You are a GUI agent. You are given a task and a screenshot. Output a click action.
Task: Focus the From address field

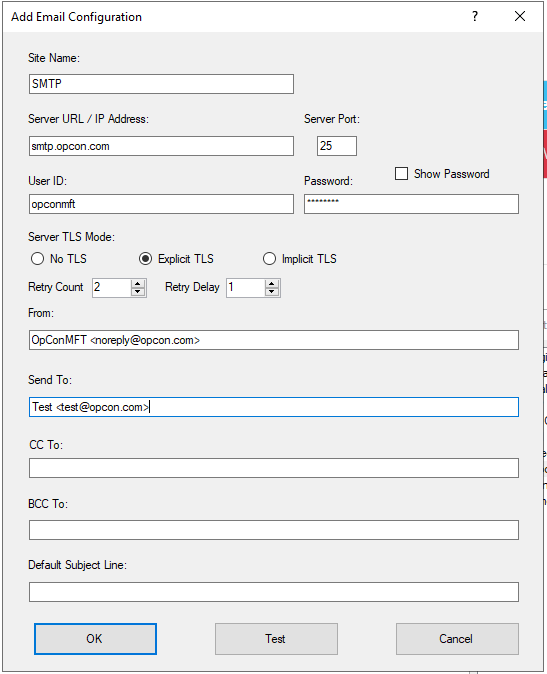pyautogui.click(x=274, y=340)
